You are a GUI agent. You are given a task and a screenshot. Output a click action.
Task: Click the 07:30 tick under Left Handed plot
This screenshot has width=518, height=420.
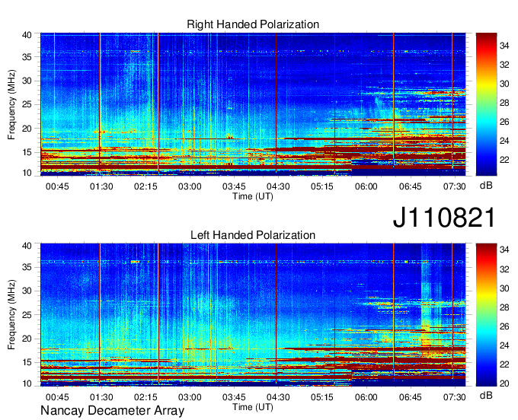pos(455,397)
